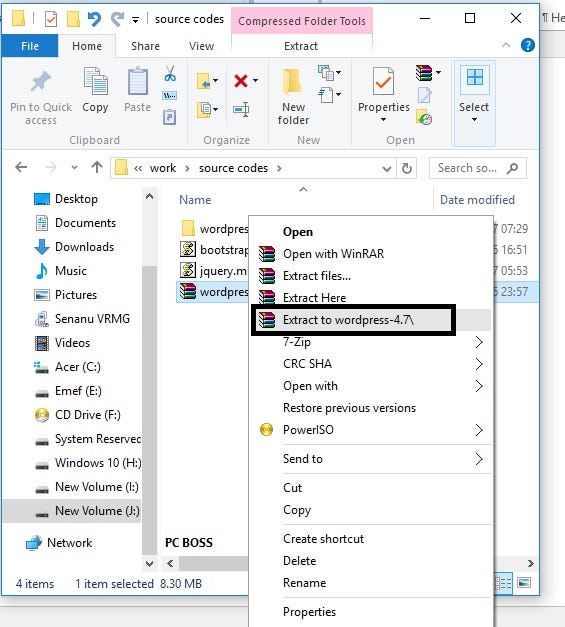The image size is (565, 627).
Task: Select the bootstrap file in list
Action: pyautogui.click(x=214, y=250)
